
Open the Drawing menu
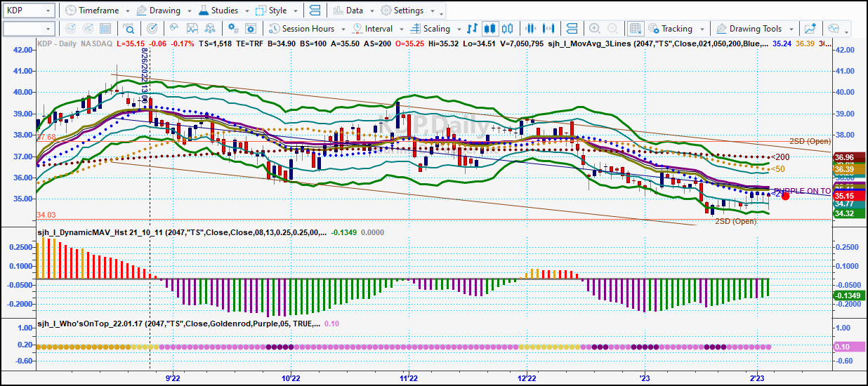[x=163, y=11]
